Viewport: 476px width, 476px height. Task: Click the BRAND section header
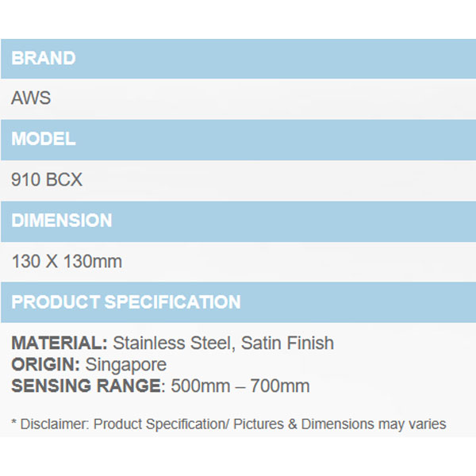(x=44, y=59)
